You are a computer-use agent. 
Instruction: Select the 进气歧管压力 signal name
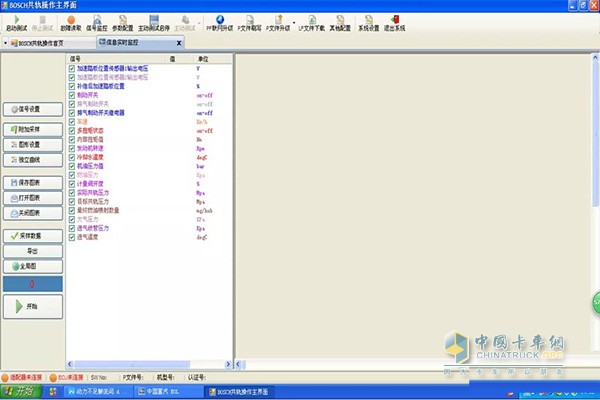coord(93,228)
